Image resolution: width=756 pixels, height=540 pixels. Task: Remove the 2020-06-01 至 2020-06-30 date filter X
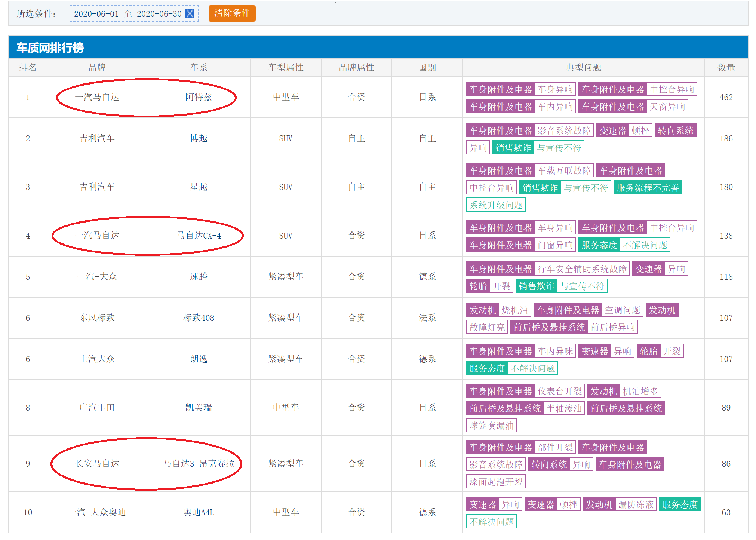(x=190, y=13)
